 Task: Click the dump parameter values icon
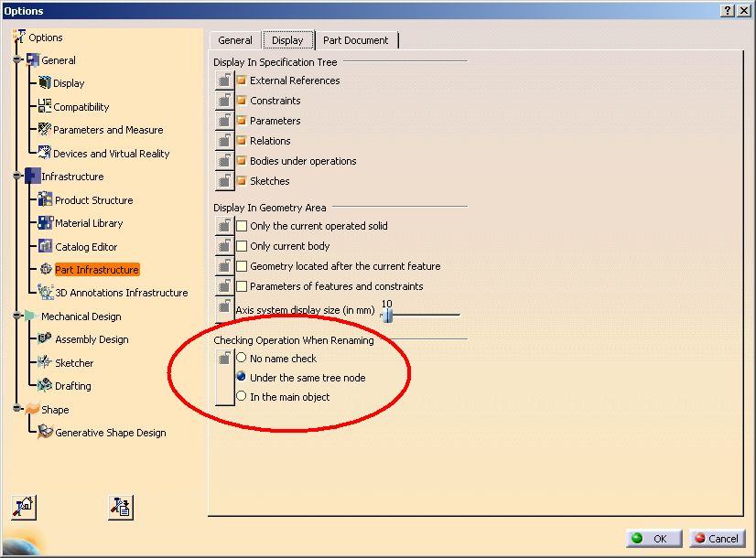121,508
